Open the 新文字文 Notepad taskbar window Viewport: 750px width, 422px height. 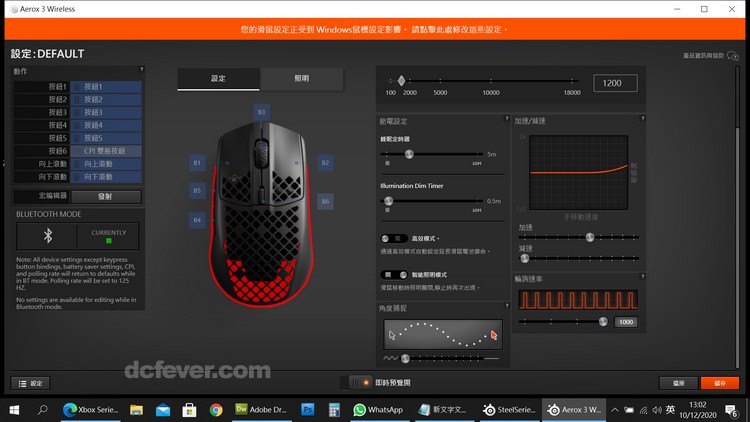pos(444,410)
